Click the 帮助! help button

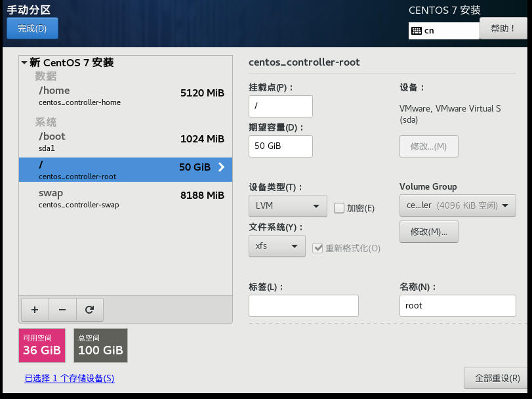(503, 28)
